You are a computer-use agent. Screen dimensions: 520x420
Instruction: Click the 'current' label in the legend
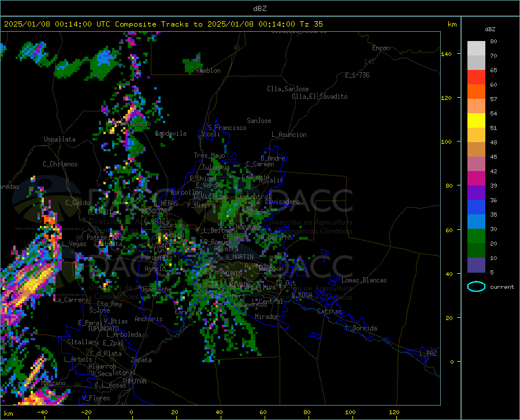[x=502, y=287]
